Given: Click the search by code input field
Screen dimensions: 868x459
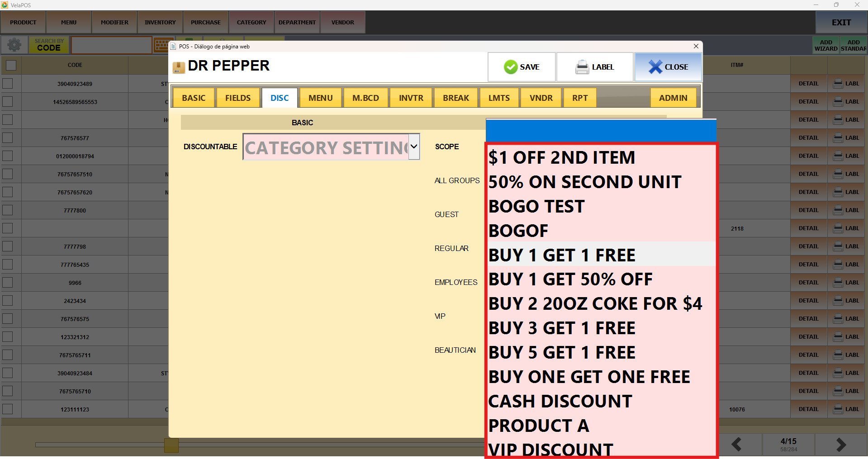Looking at the screenshot, I should [x=111, y=45].
